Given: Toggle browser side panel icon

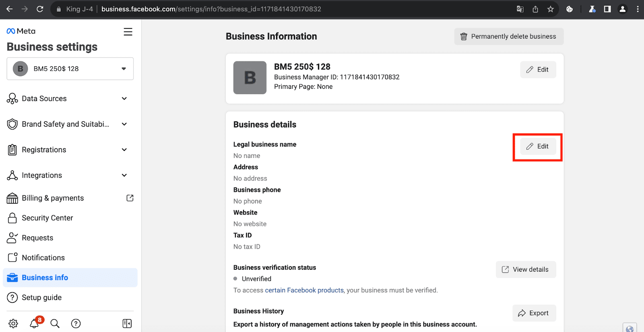Looking at the screenshot, I should click(607, 9).
